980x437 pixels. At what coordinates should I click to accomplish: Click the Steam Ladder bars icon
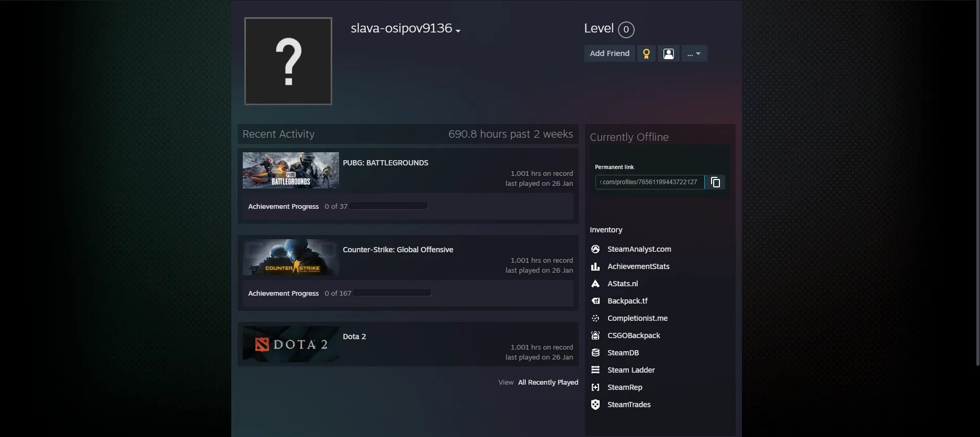pos(595,370)
